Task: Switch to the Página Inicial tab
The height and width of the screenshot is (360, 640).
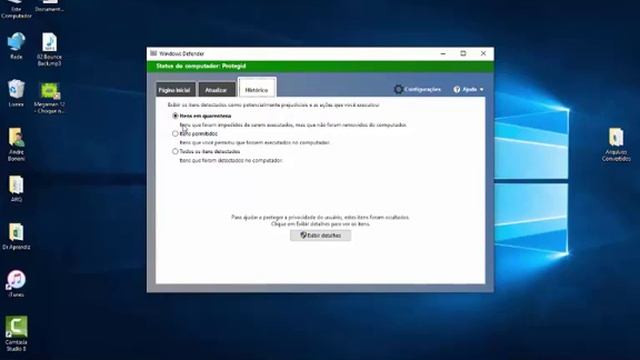Action: coord(175,90)
